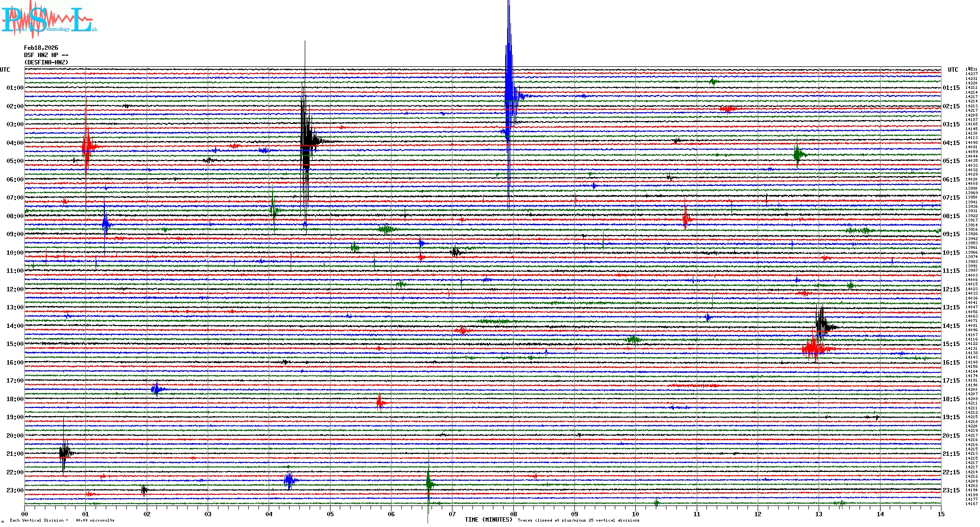This screenshot has height=527, width=980.
Task: Click the PSL Seismology Lab logo
Action: point(49,20)
